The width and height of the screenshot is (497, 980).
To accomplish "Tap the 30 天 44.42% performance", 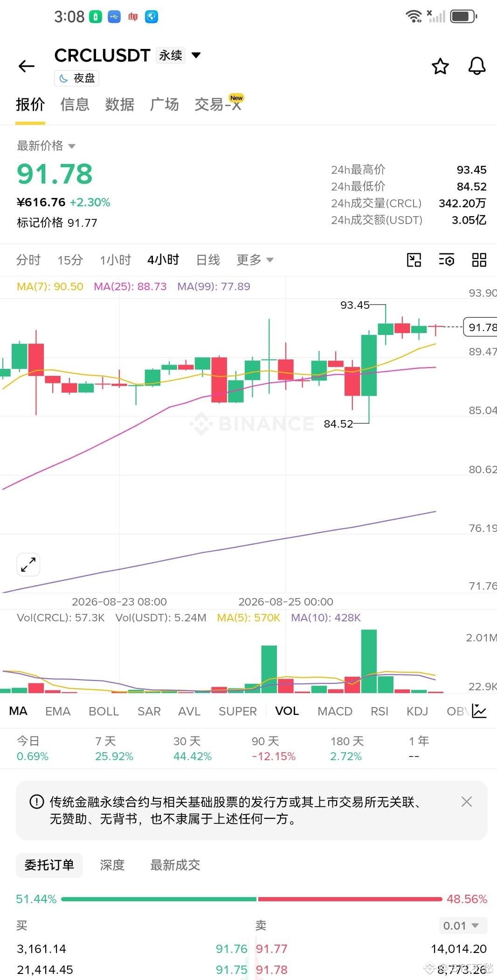I will (193, 749).
